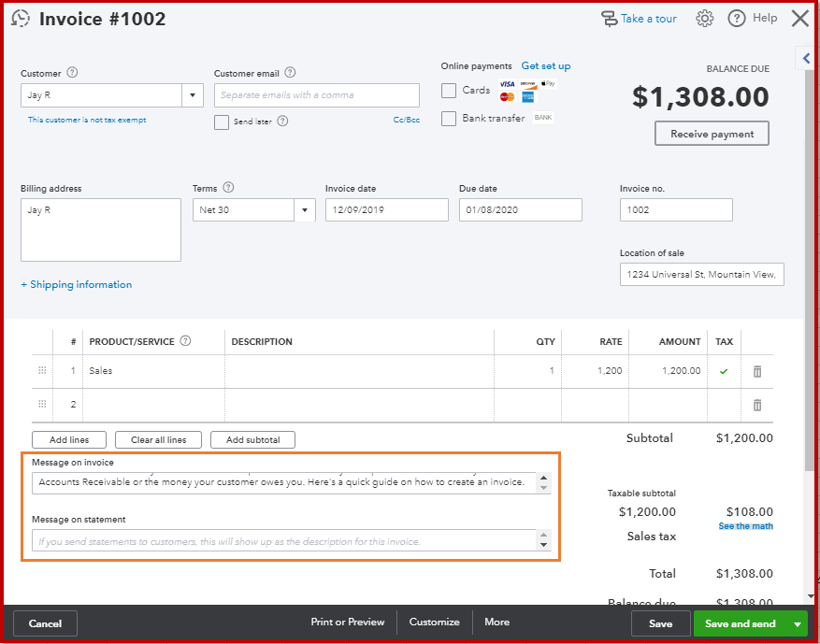Enable the Bank transfer checkbox

[449, 119]
